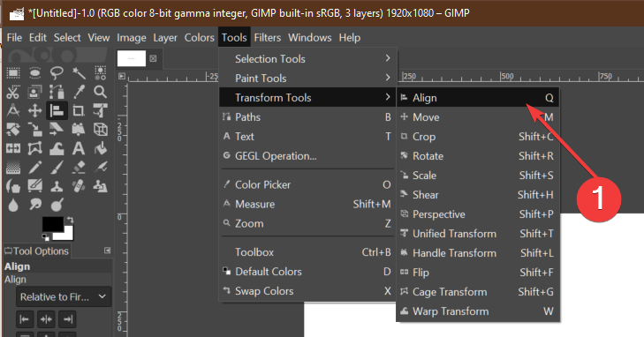The height and width of the screenshot is (337, 644).
Task: Select the Shear tool in toolbox
Action: pyautogui.click(x=57, y=130)
